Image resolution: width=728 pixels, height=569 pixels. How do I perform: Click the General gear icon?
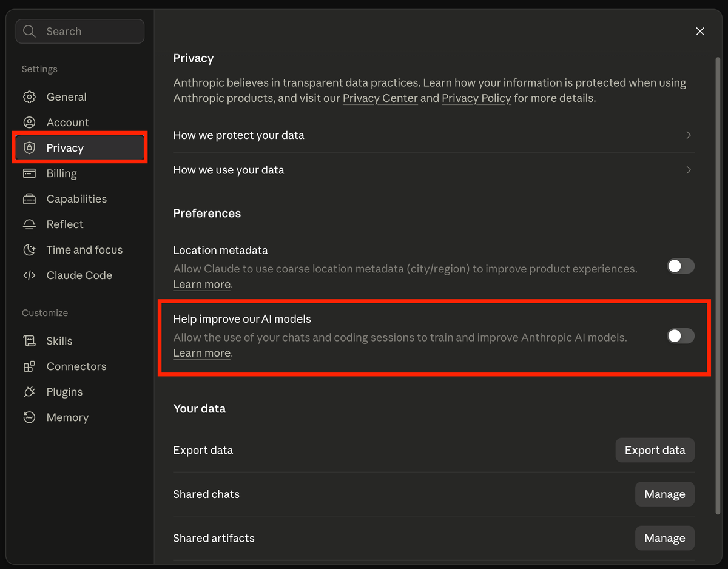[29, 97]
